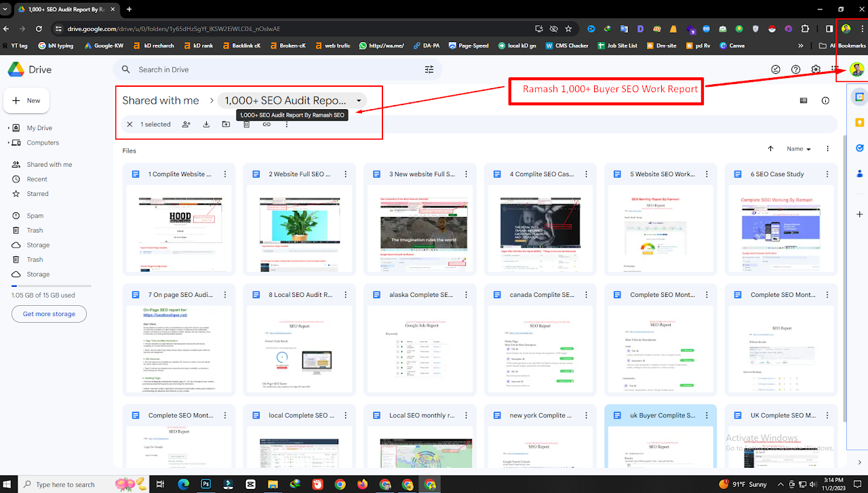This screenshot has height=493, width=868.
Task: Open the Name sort dropdown
Action: coord(798,149)
